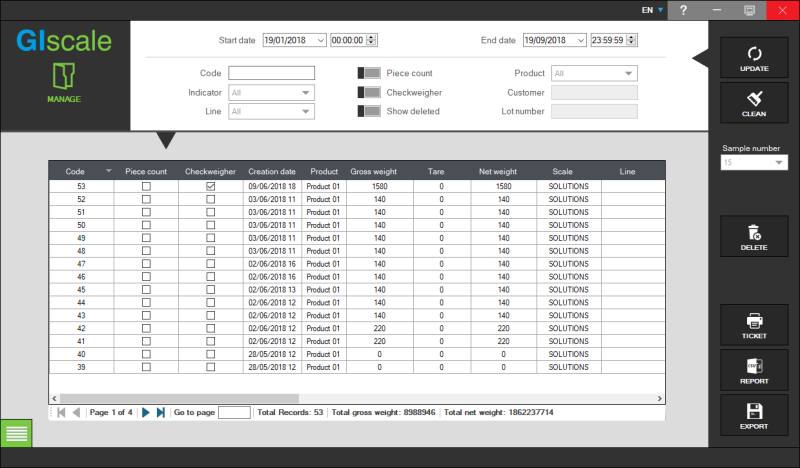Toggle the Show deleted switch
Screen dimensions: 800x468
[x=369, y=111]
